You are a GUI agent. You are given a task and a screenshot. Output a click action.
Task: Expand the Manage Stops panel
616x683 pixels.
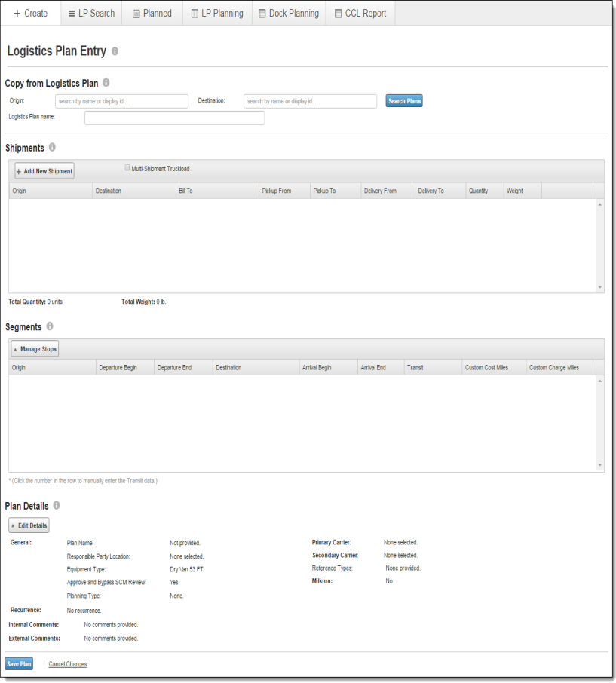click(35, 349)
